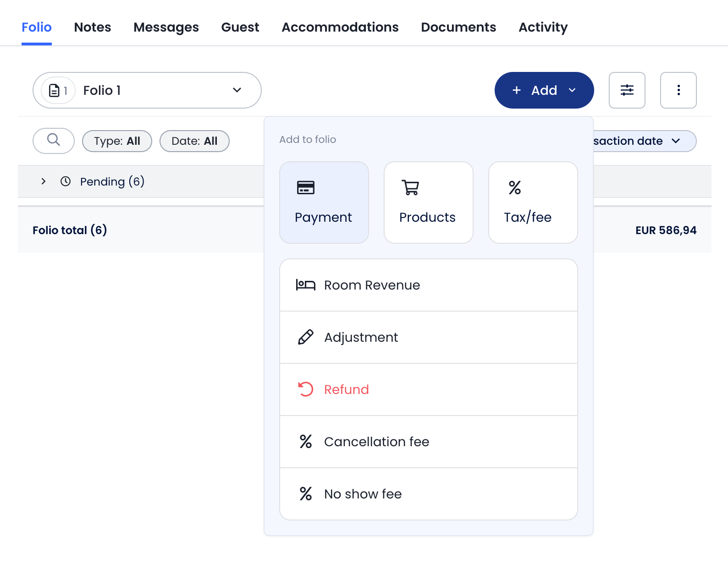Viewport: 728px width, 569px height.
Task: Select the Tax/fee percent tile
Action: point(533,202)
